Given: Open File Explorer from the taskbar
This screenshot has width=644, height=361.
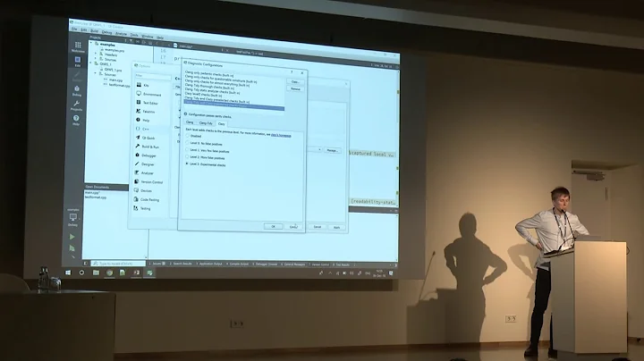Looking at the screenshot, I should click(x=96, y=273).
